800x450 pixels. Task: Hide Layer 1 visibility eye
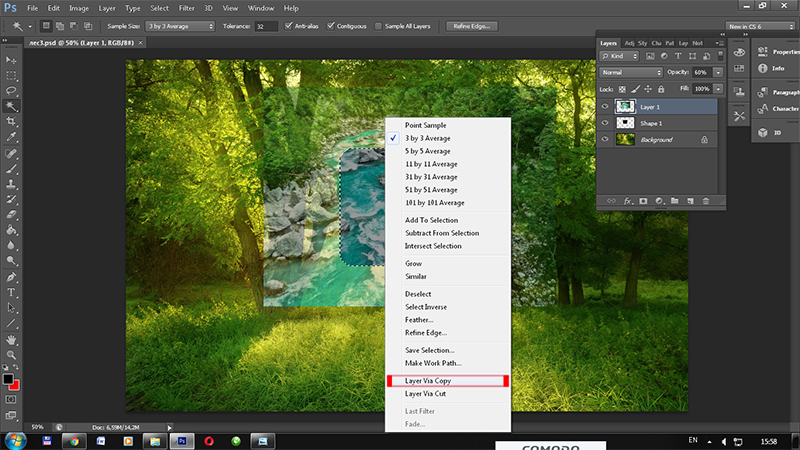[605, 107]
